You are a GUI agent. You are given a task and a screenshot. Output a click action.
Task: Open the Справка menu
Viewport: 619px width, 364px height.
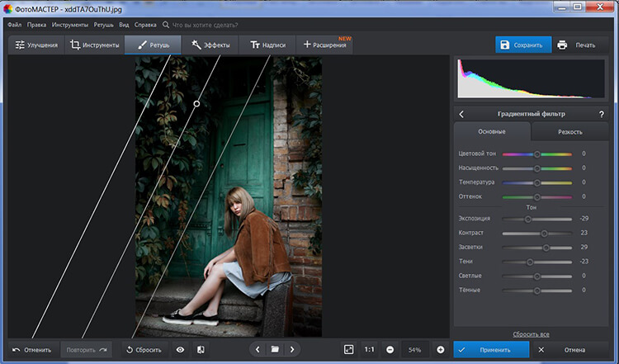click(x=145, y=26)
